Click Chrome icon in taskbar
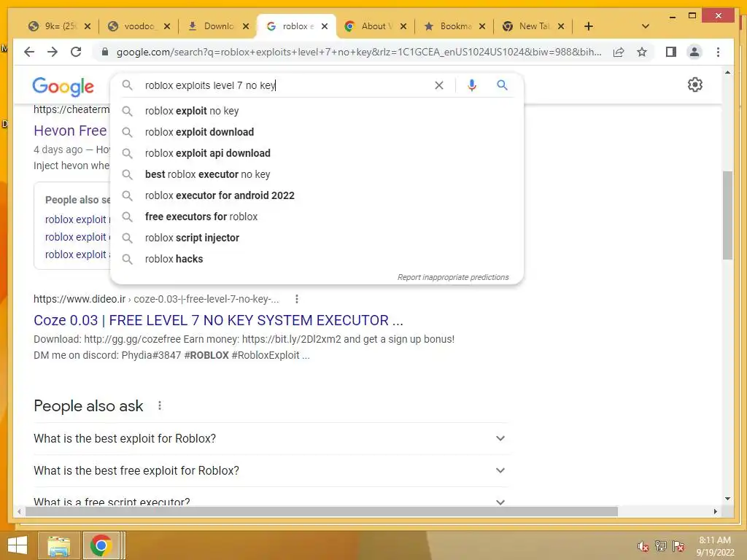 [x=101, y=545]
